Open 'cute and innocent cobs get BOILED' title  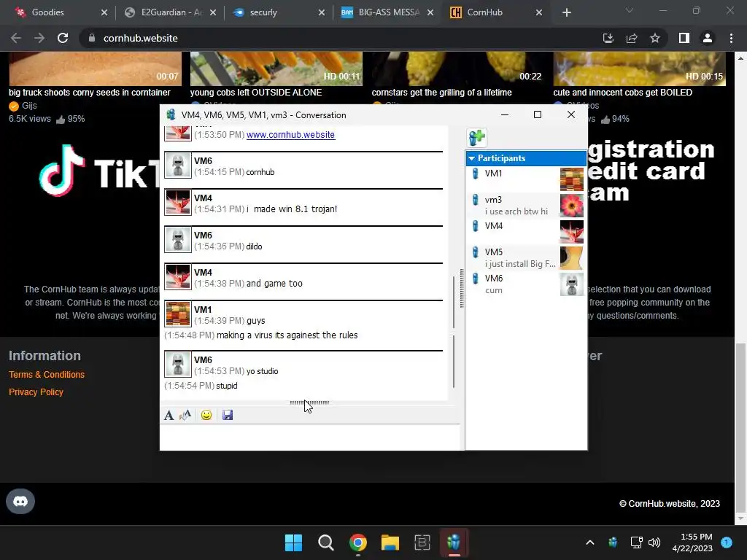(x=623, y=93)
